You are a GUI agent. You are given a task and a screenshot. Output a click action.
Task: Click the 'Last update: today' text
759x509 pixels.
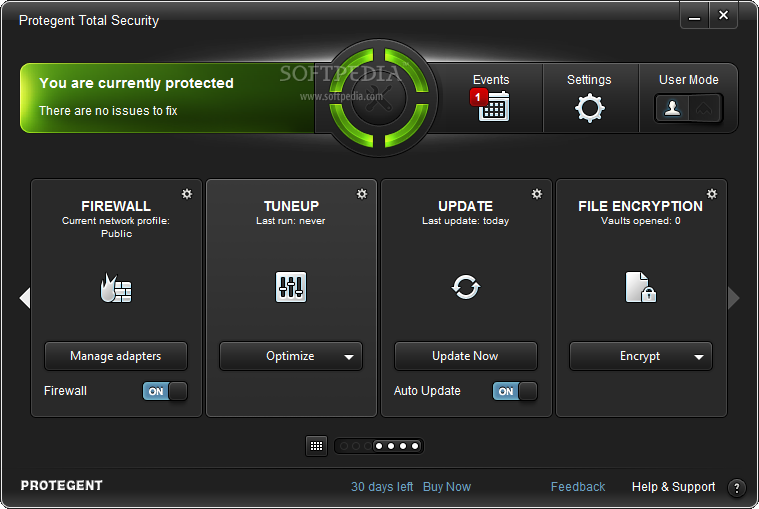466,221
